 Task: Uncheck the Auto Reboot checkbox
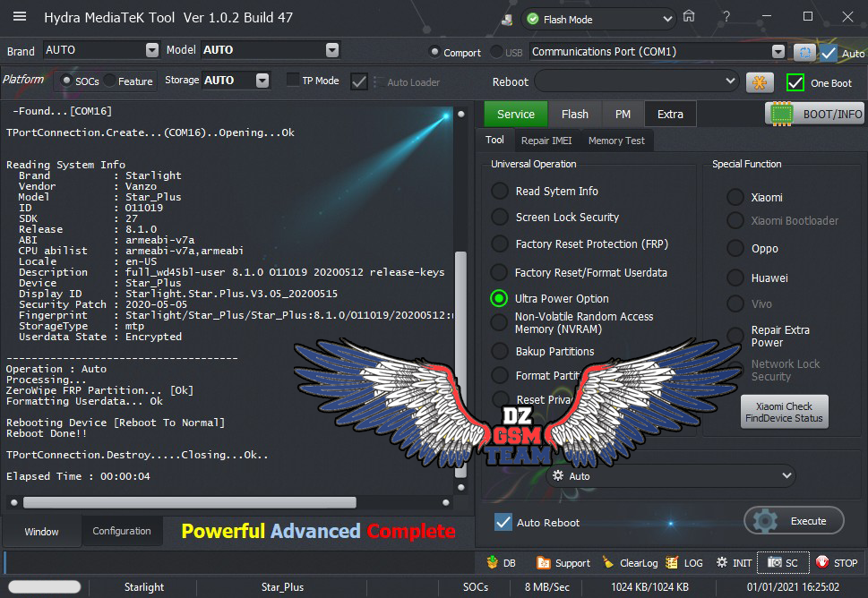click(503, 522)
